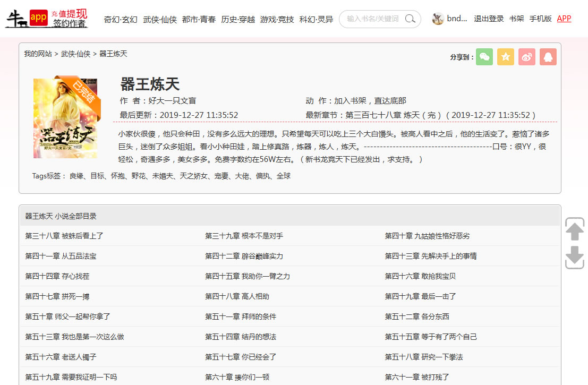Viewport: 588px width, 385px height.
Task: Click the user avatar picture
Action: [438, 19]
